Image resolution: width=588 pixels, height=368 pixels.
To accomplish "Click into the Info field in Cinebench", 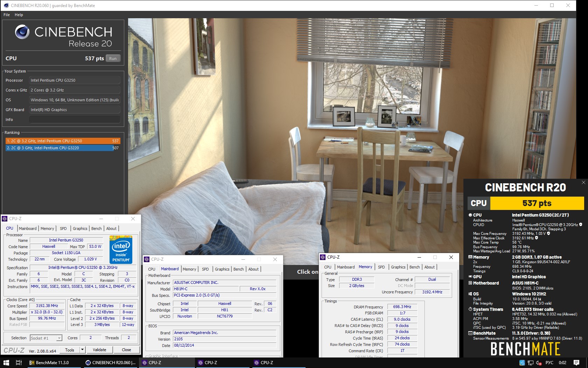I will pyautogui.click(x=75, y=120).
